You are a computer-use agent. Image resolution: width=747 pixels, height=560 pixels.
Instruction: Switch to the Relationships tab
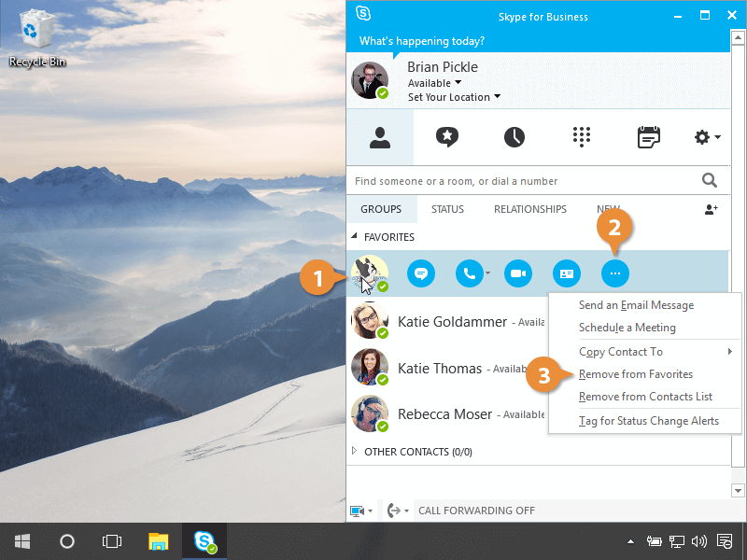click(x=529, y=210)
